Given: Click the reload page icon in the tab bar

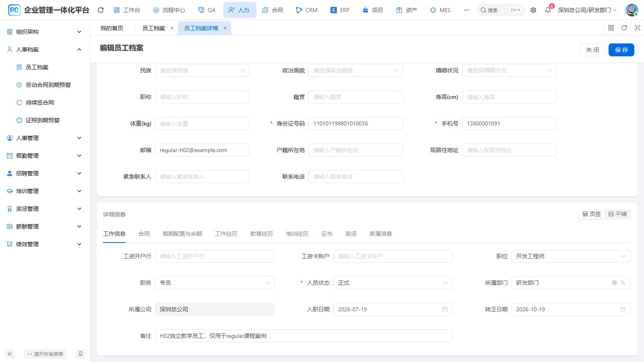Looking at the screenshot, I should coord(624,28).
